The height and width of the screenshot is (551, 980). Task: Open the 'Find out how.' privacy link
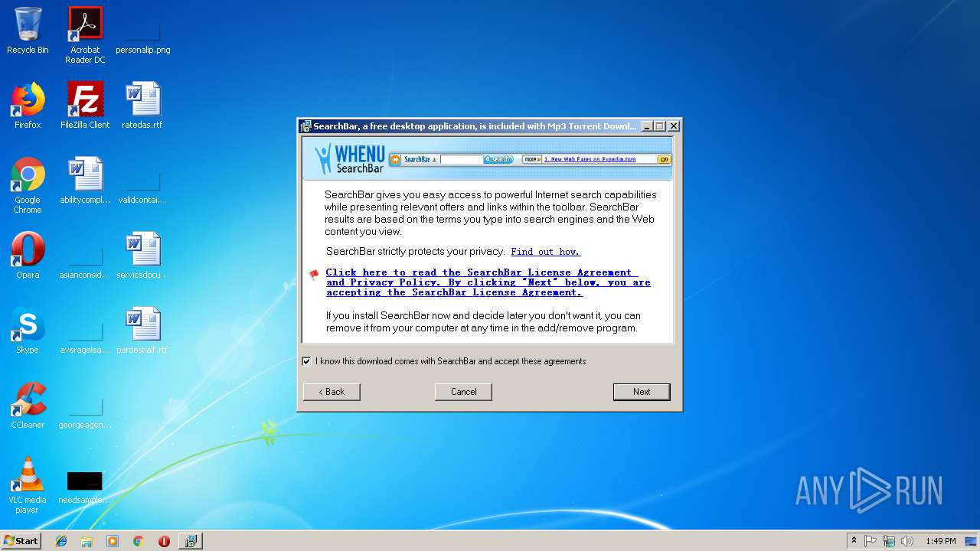[x=545, y=252]
